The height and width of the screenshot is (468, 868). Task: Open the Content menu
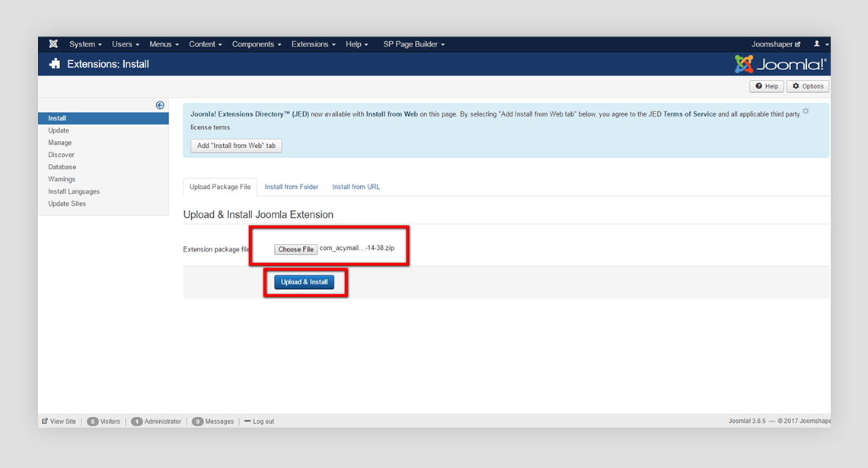(206, 44)
